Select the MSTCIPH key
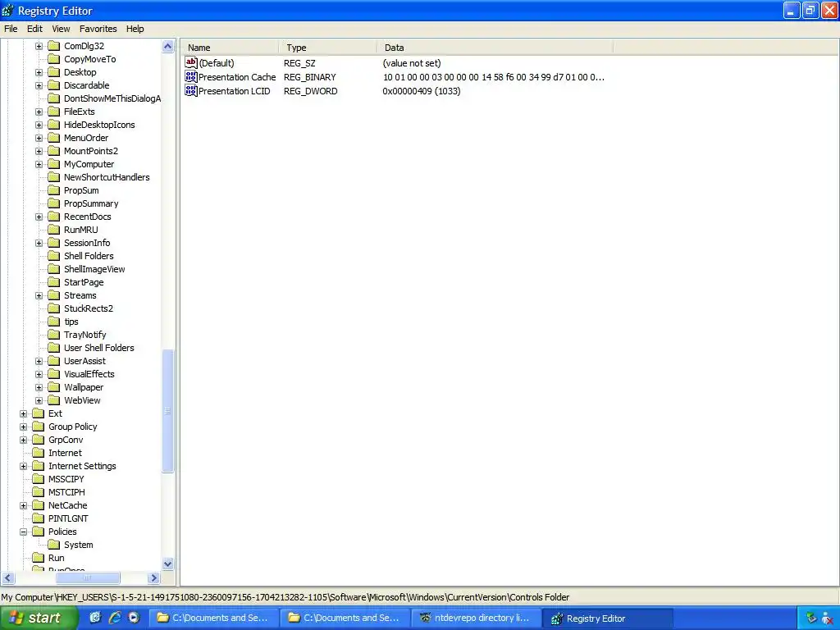840x630 pixels. (66, 492)
